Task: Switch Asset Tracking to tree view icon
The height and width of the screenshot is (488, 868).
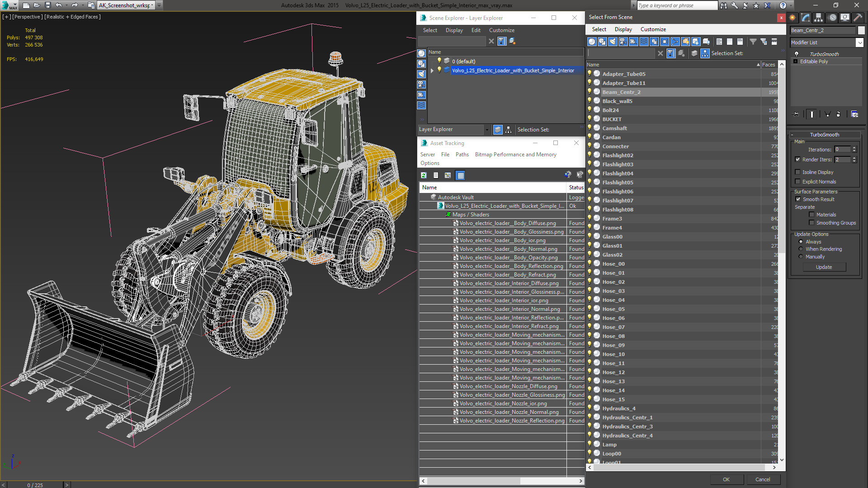Action: (448, 175)
